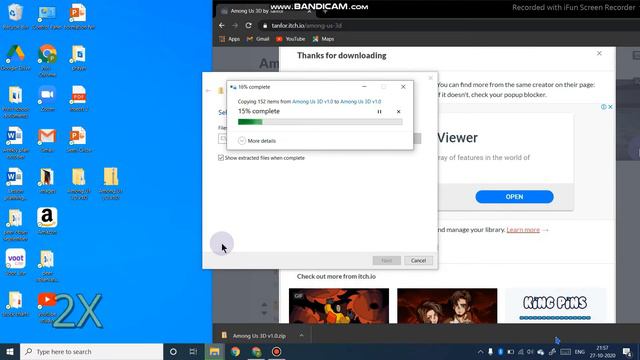Open the Apps bookmark
Image resolution: width=640 pixels, height=360 pixels.
(x=230, y=39)
